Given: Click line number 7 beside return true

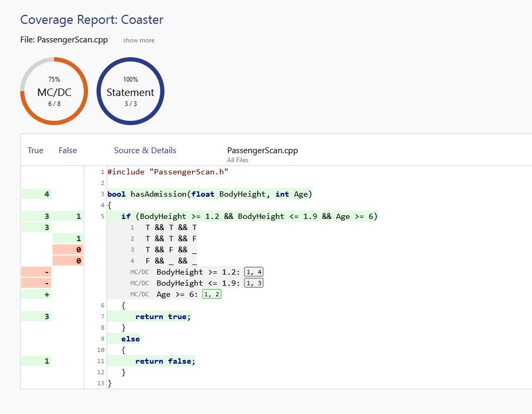Looking at the screenshot, I should coord(101,316).
